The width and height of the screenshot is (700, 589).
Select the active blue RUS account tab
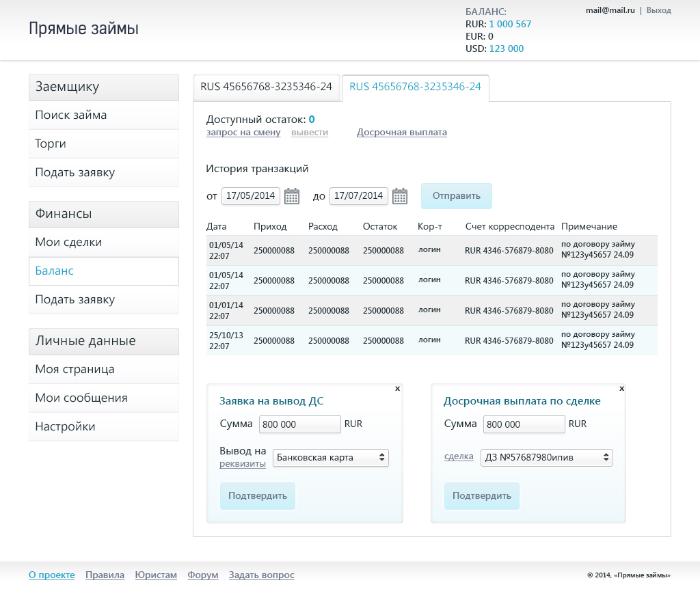pyautogui.click(x=415, y=88)
